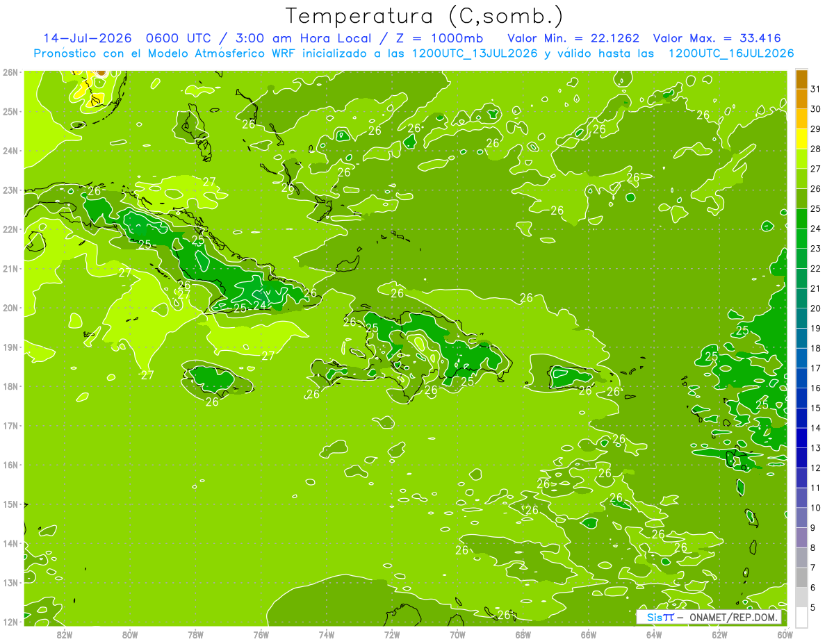Viewport: 834px width, 644px height.
Task: Click the "15N" latitude label
Action: 11,504
